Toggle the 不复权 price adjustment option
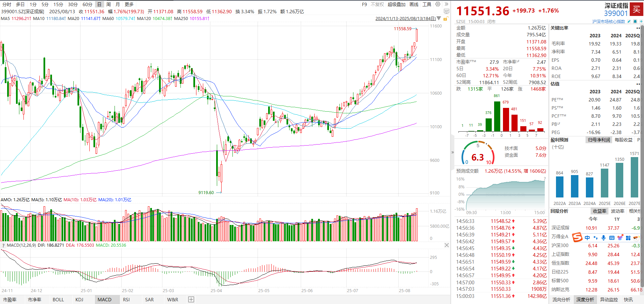 (x=377, y=4)
